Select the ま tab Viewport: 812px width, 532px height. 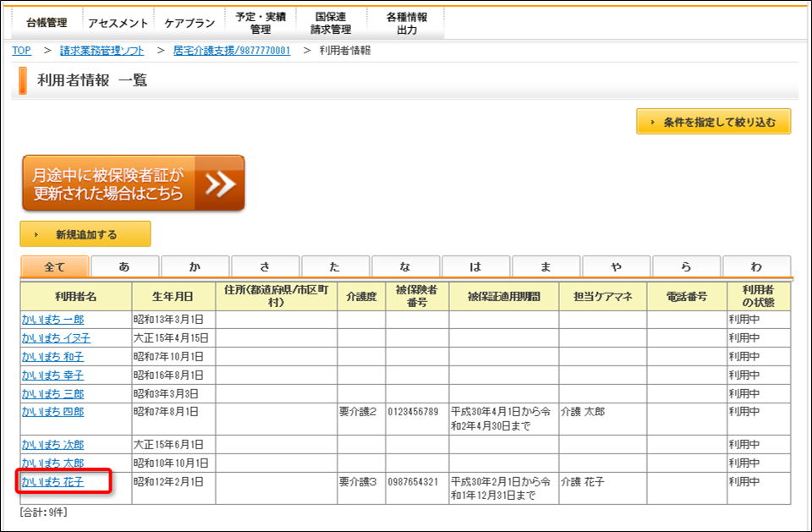click(546, 266)
